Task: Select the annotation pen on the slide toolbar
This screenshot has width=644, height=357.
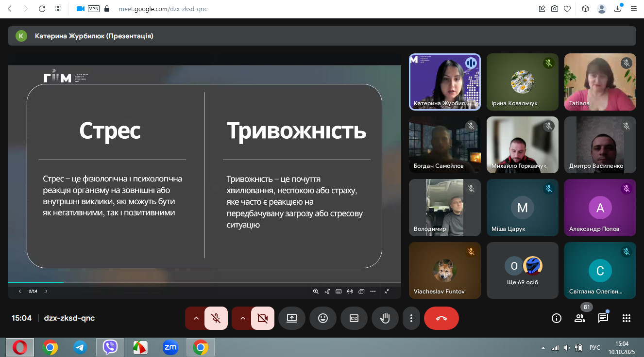Action: click(x=327, y=292)
